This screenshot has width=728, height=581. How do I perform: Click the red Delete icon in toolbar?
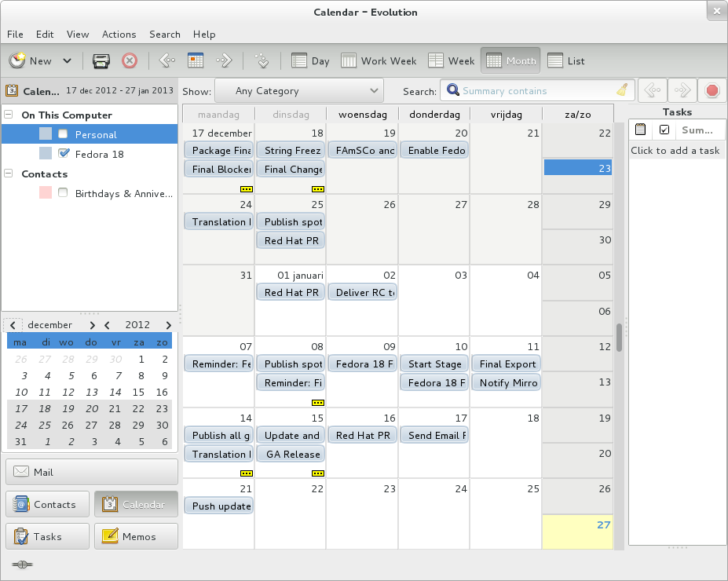130,60
